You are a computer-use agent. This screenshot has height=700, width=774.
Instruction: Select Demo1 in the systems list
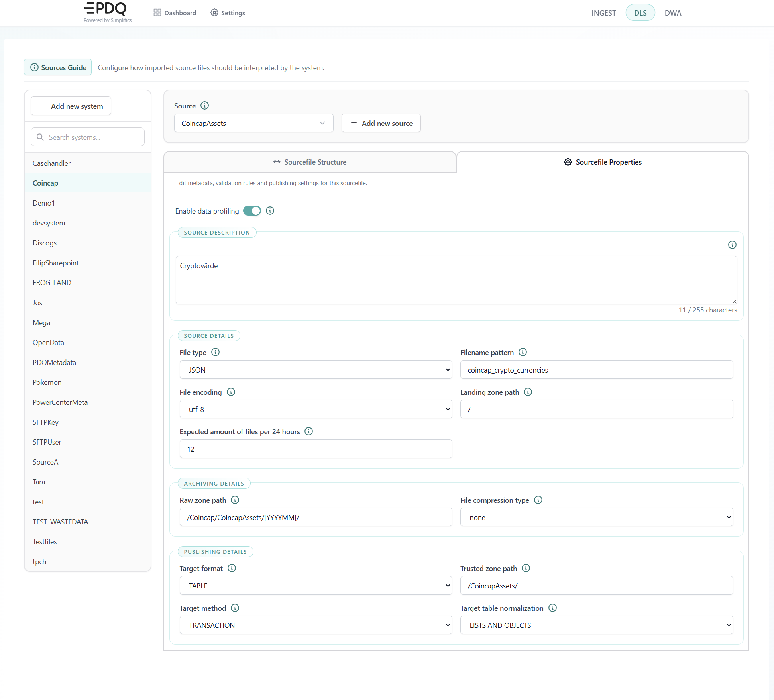88,203
